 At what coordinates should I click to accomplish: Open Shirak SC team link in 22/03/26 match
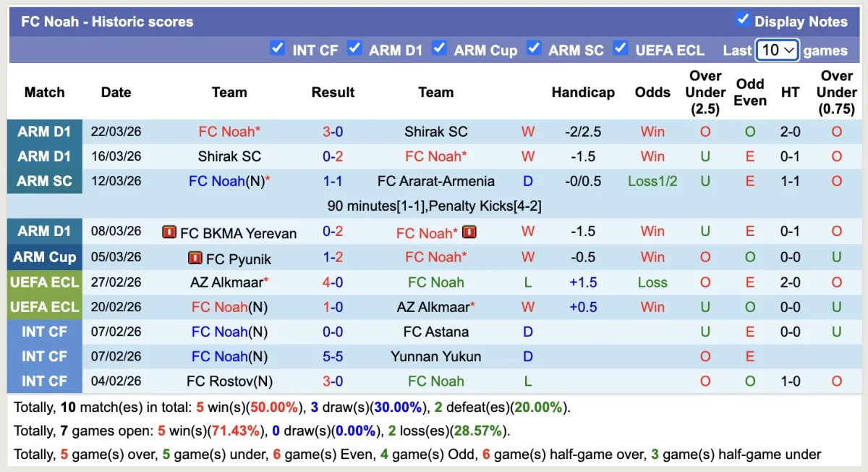click(435, 132)
